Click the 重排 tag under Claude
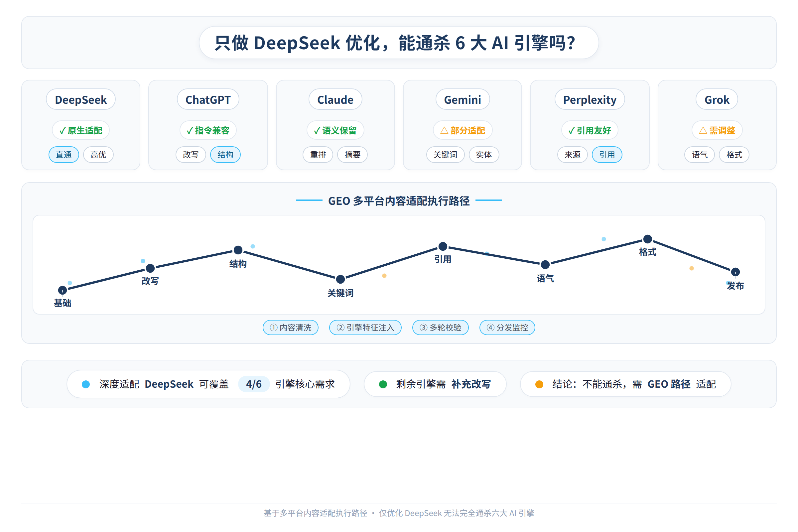The width and height of the screenshot is (798, 532). coord(318,155)
